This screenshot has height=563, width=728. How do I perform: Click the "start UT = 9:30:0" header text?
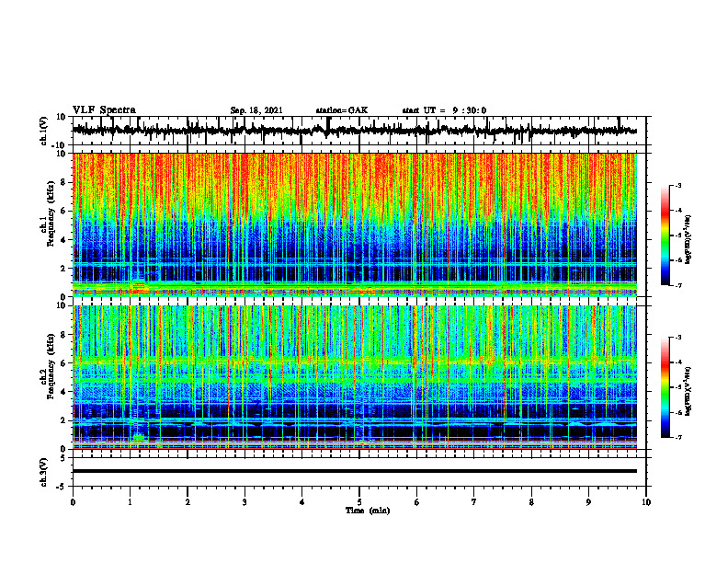tap(444, 110)
